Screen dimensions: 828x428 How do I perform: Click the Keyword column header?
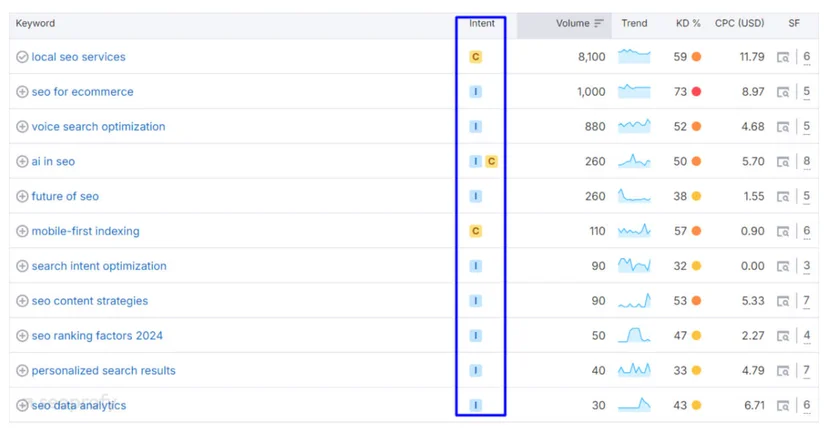click(x=35, y=23)
